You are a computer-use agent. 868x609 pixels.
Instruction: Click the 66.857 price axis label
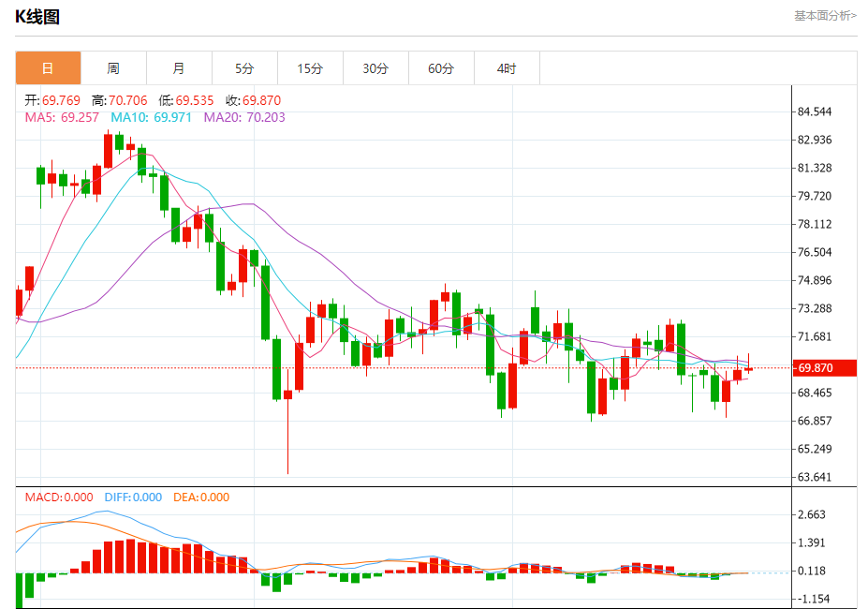pyautogui.click(x=815, y=421)
